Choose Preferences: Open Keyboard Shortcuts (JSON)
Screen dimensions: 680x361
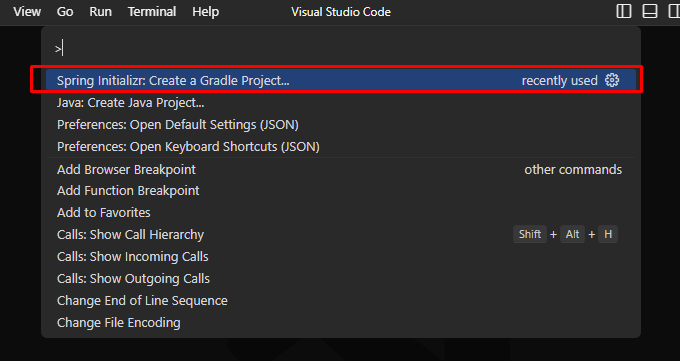341,147
